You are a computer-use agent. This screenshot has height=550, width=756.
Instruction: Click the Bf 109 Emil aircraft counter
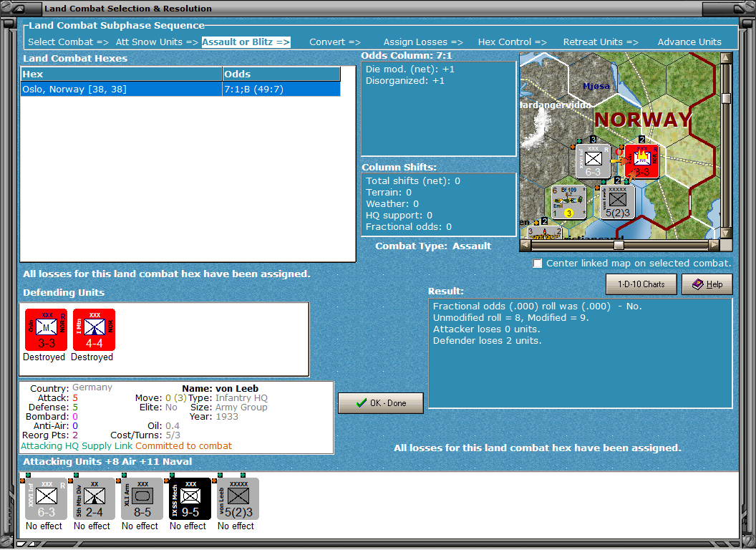(x=568, y=202)
